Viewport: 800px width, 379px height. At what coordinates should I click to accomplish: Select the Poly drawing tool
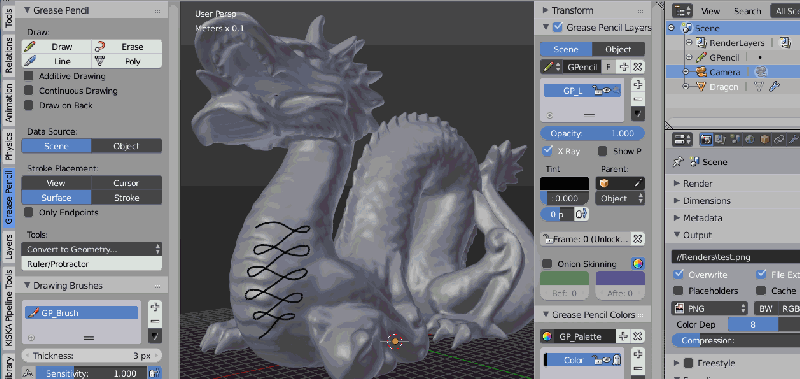click(127, 61)
